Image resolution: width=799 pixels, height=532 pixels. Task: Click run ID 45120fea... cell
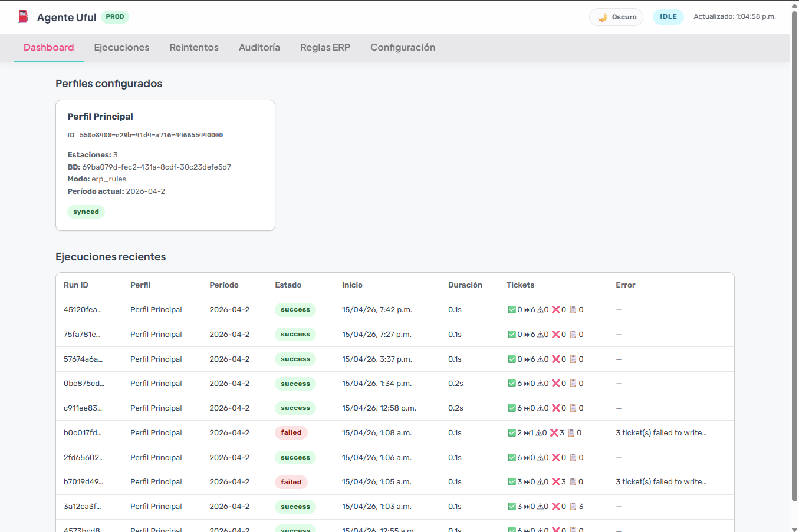83,310
